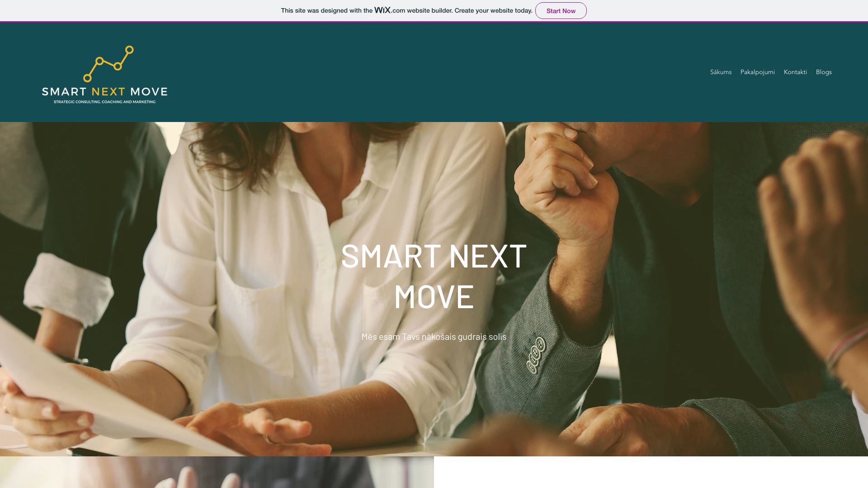Click the yellow line-graph icon in logo

(x=108, y=64)
